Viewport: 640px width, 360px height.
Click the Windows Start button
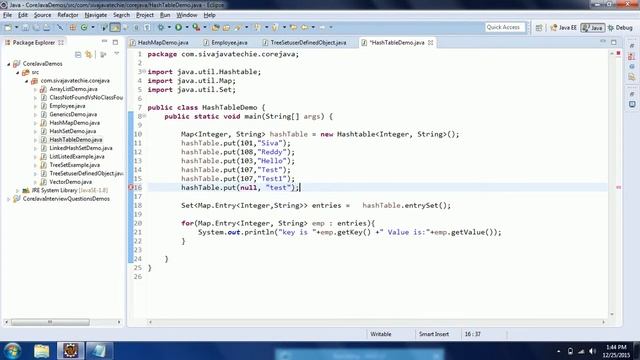coord(12,351)
